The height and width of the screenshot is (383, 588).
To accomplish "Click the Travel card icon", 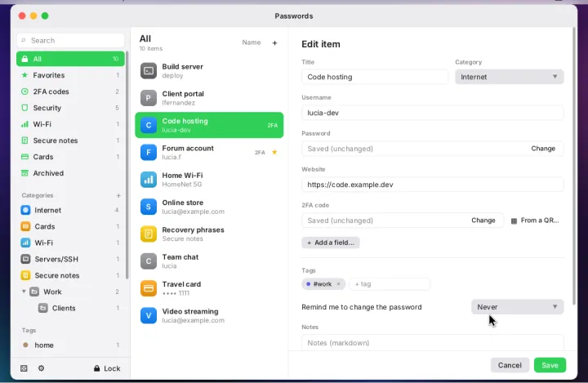I will [x=149, y=288].
